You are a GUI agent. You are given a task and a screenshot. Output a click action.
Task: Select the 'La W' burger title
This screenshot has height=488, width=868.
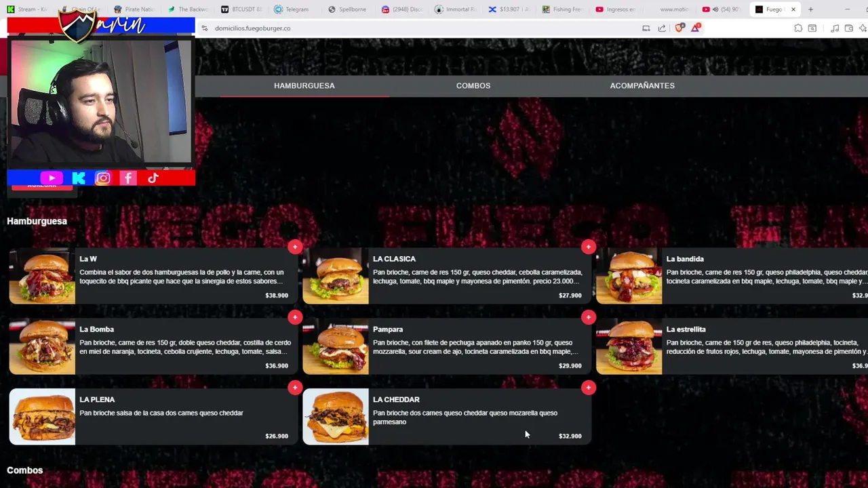click(88, 259)
